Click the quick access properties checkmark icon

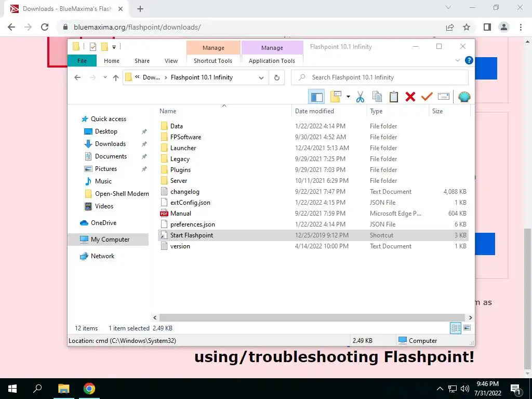[x=92, y=47]
